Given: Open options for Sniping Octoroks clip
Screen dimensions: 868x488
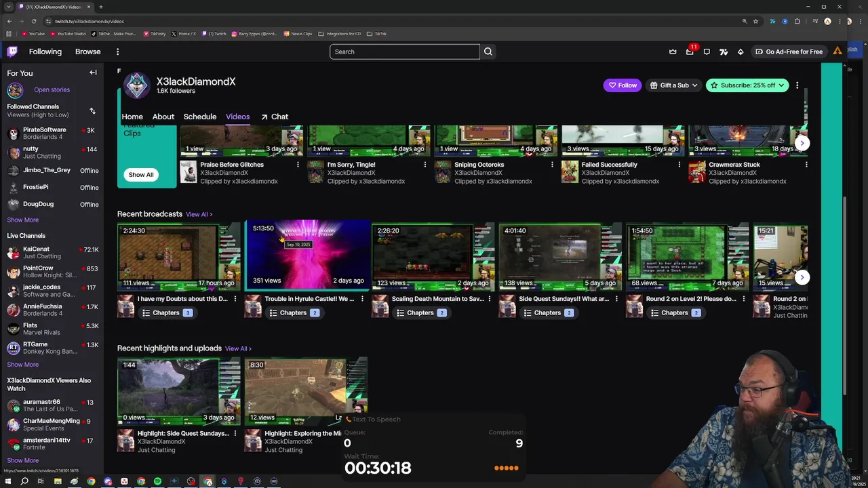Looking at the screenshot, I should [552, 165].
